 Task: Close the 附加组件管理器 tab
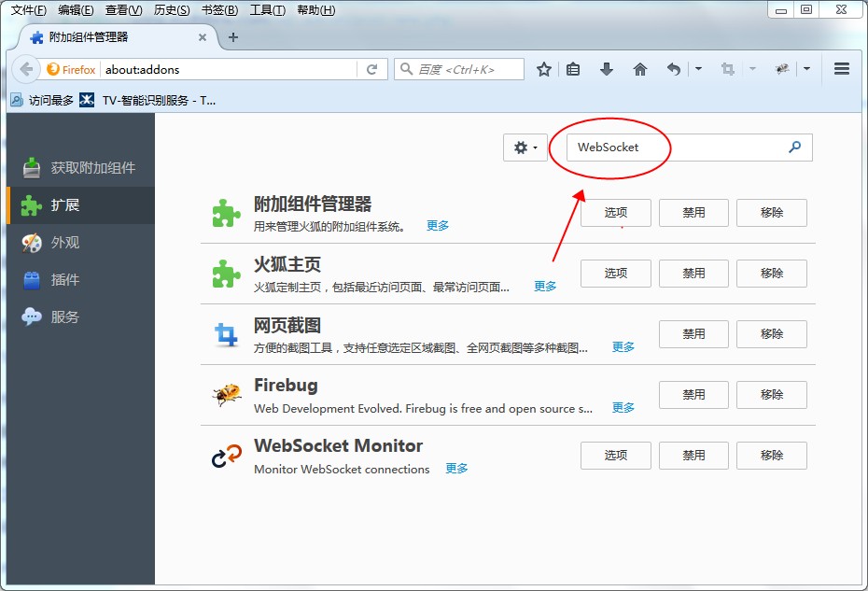click(202, 37)
